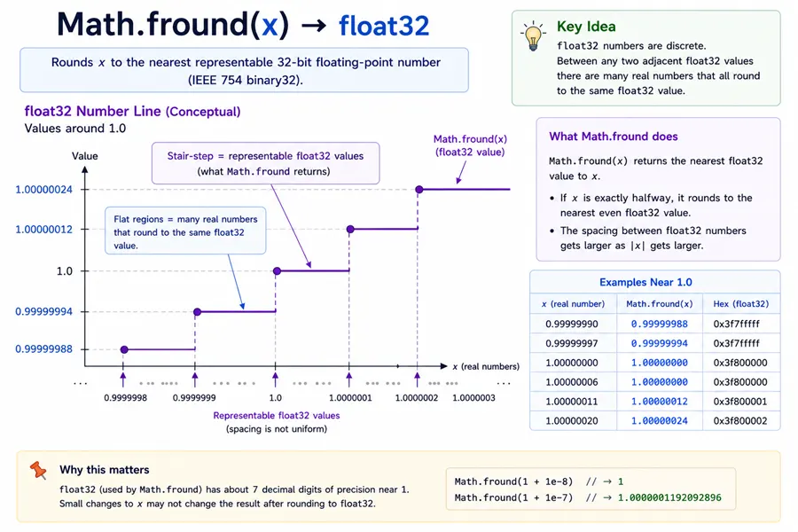Click the 'Key Idea' heading
This screenshot has width=798, height=532.
click(586, 27)
